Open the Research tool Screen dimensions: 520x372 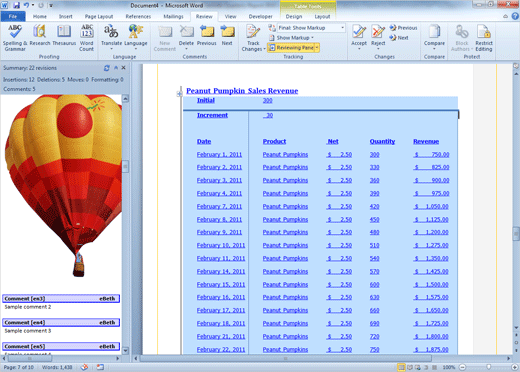coord(40,35)
